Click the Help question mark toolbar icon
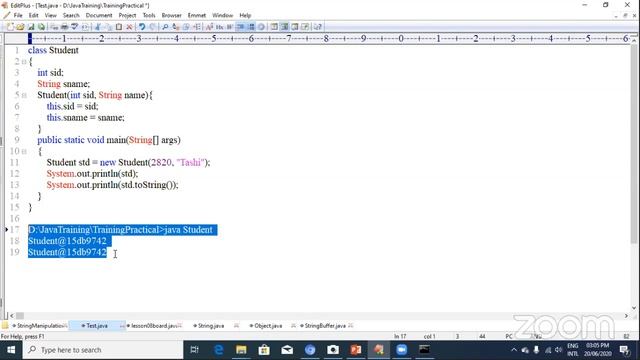640x360 pixels. 318,27
